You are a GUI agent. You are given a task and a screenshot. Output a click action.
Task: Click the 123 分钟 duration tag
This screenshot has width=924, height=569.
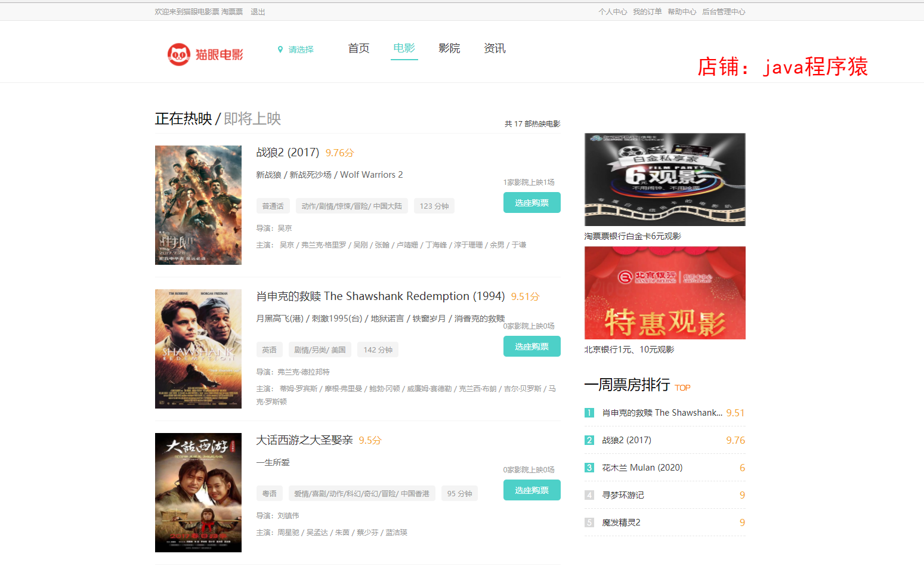[434, 206]
